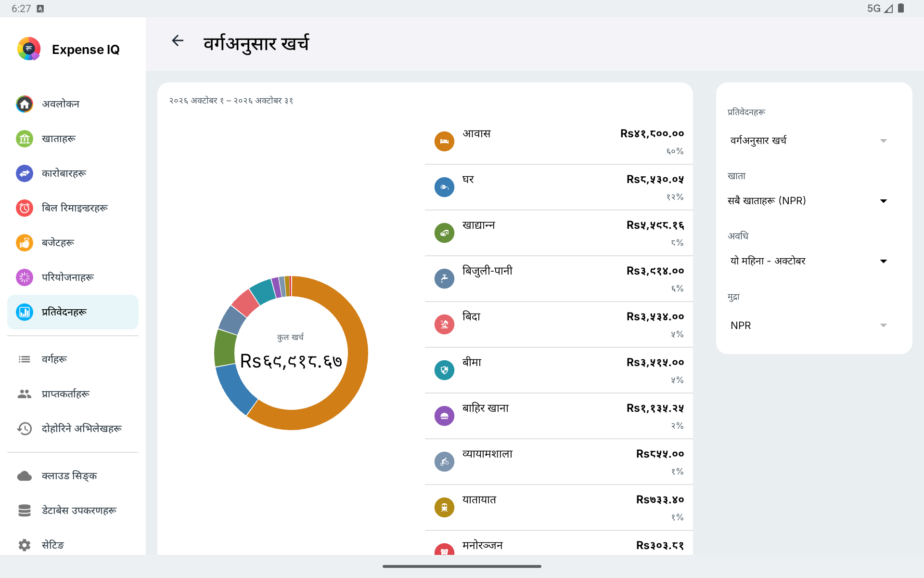Open क्लाउड सिङ्क cloud icon
924x578 pixels.
pos(25,476)
